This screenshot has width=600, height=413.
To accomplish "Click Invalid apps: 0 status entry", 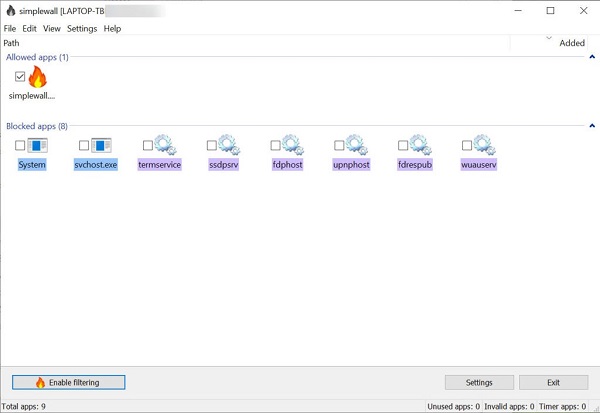I will tap(509, 406).
